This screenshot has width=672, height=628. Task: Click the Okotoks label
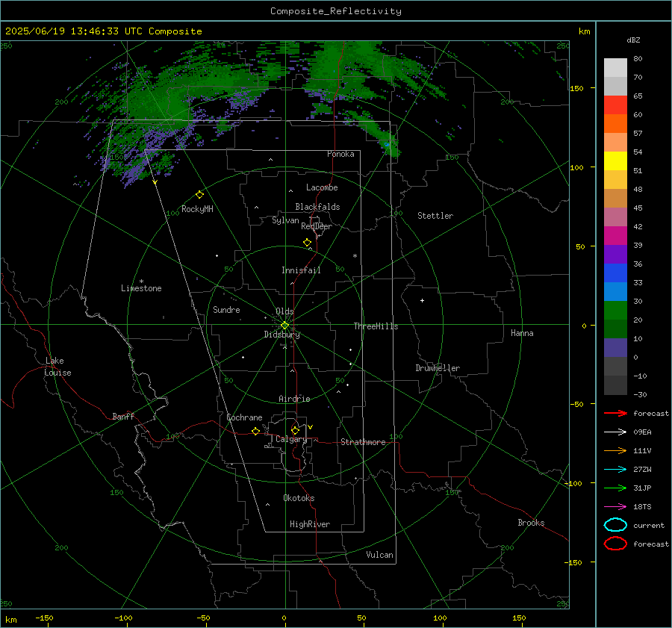pos(299,498)
